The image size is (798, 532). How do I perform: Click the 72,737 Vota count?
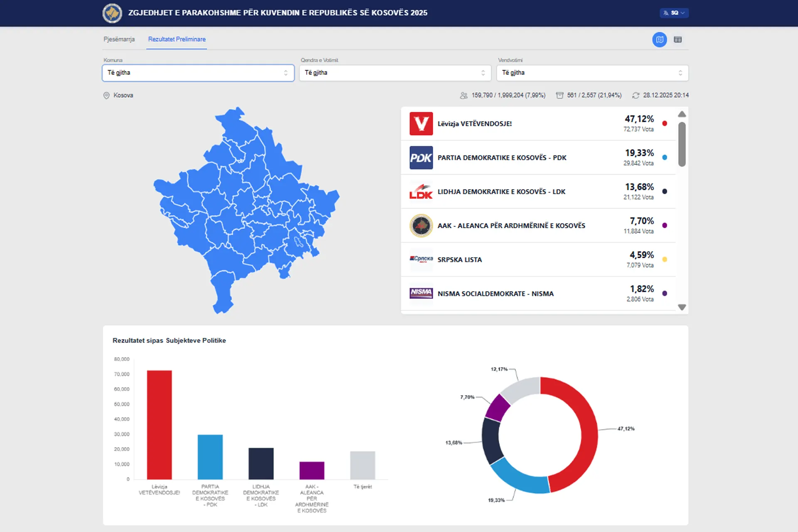(638, 129)
